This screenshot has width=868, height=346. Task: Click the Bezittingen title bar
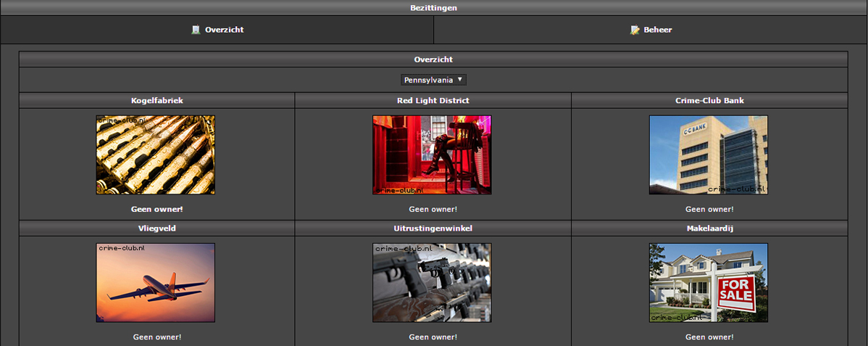[433, 8]
